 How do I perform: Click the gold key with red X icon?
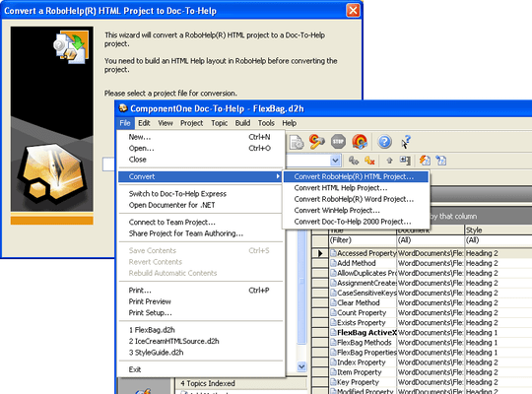(x=369, y=161)
